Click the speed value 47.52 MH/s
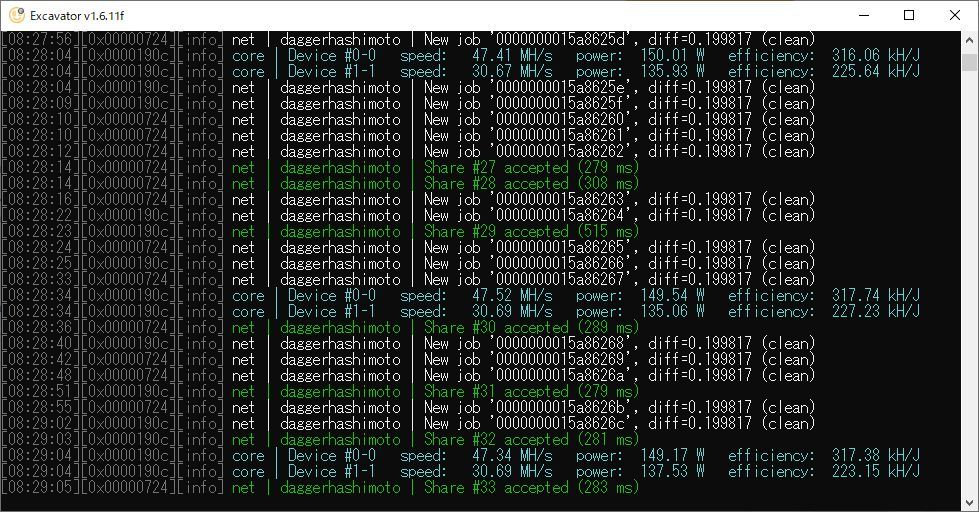 coord(512,295)
